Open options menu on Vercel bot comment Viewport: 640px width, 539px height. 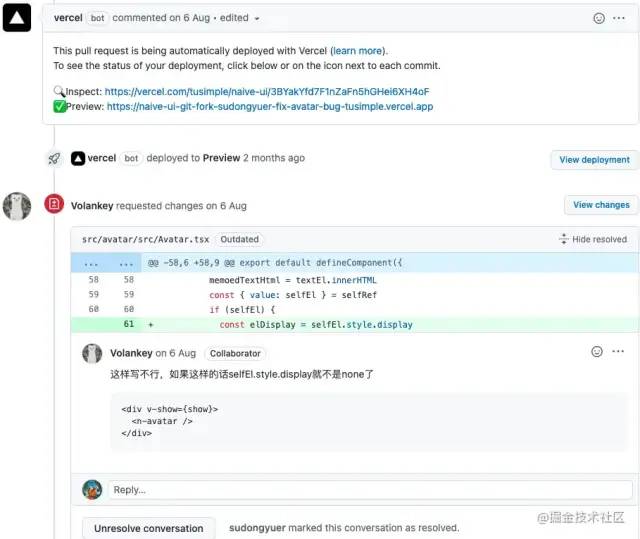(x=619, y=18)
